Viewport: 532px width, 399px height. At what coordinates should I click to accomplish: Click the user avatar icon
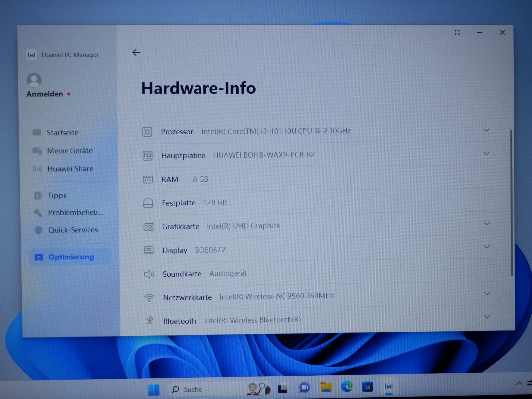[34, 80]
